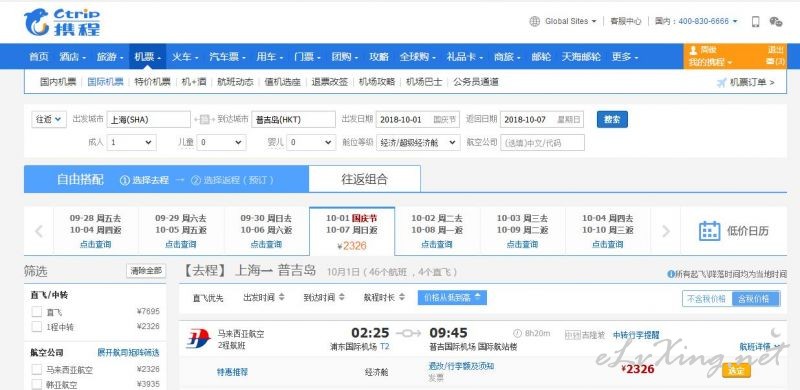Open the 儿童 count dropdown

coord(221,142)
